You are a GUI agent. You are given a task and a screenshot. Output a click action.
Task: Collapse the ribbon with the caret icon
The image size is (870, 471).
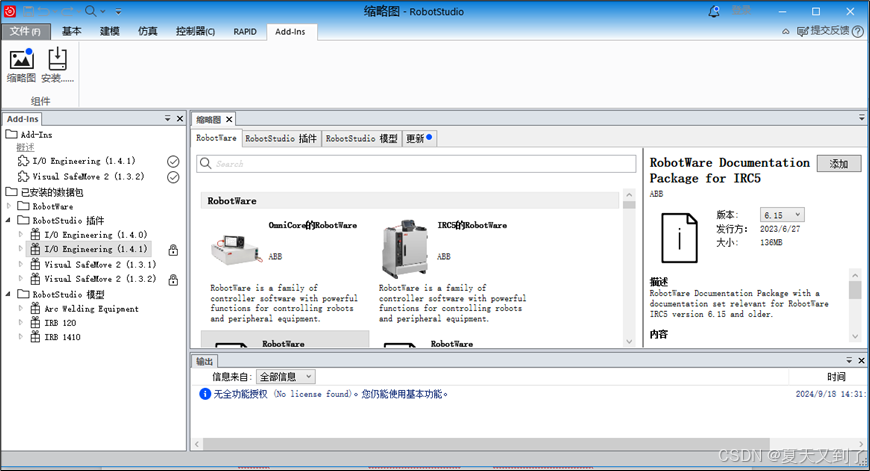pyautogui.click(x=786, y=32)
